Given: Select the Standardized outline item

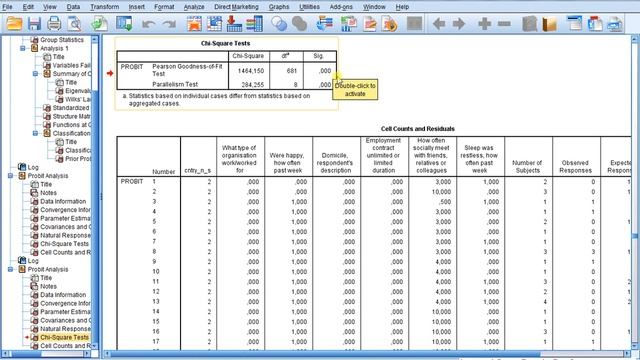Looking at the screenshot, I should [71, 108].
